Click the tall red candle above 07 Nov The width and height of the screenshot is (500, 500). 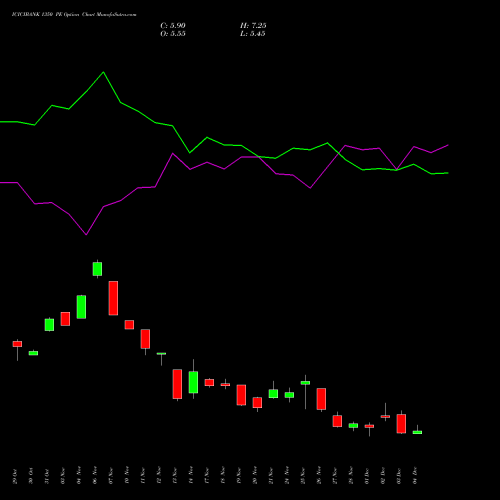(113, 298)
